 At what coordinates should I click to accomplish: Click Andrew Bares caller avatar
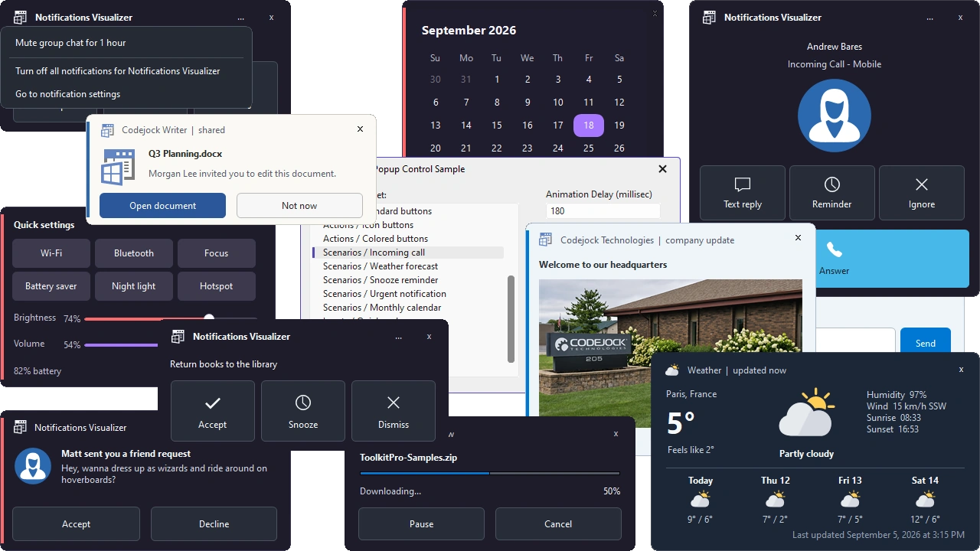click(834, 115)
